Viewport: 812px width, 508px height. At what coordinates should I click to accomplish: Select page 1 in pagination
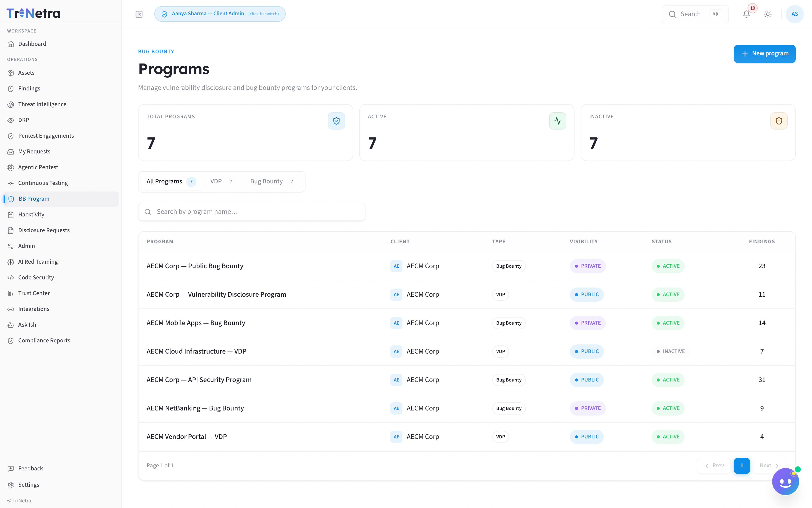click(x=741, y=466)
